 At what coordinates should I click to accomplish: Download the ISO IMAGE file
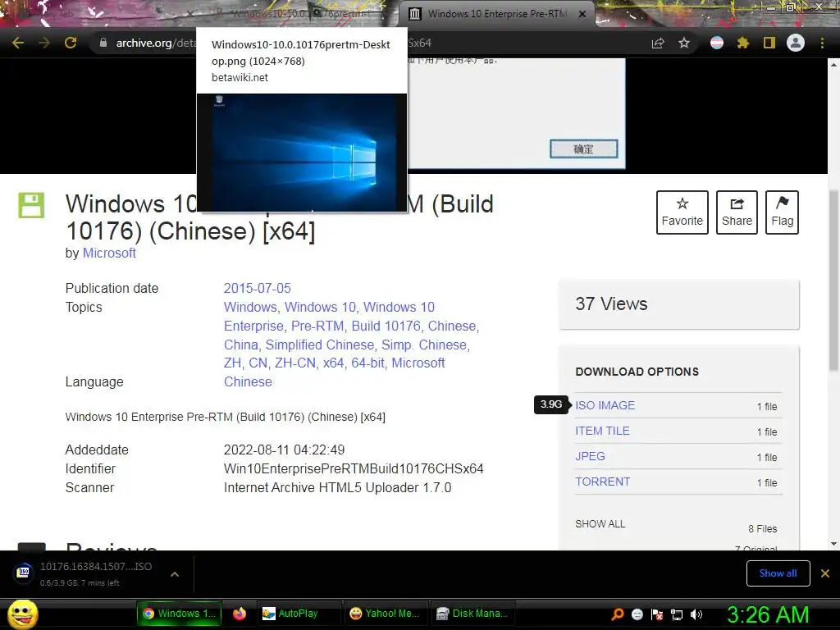605,405
